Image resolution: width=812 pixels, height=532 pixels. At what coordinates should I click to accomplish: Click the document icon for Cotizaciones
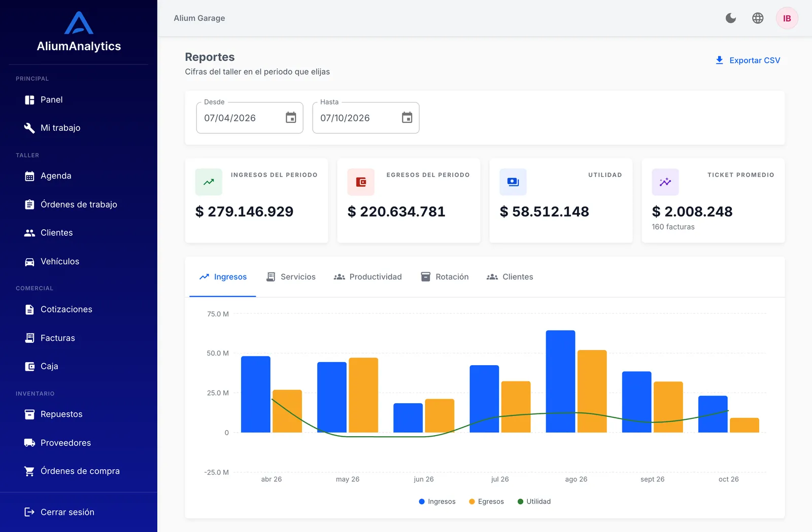(29, 309)
